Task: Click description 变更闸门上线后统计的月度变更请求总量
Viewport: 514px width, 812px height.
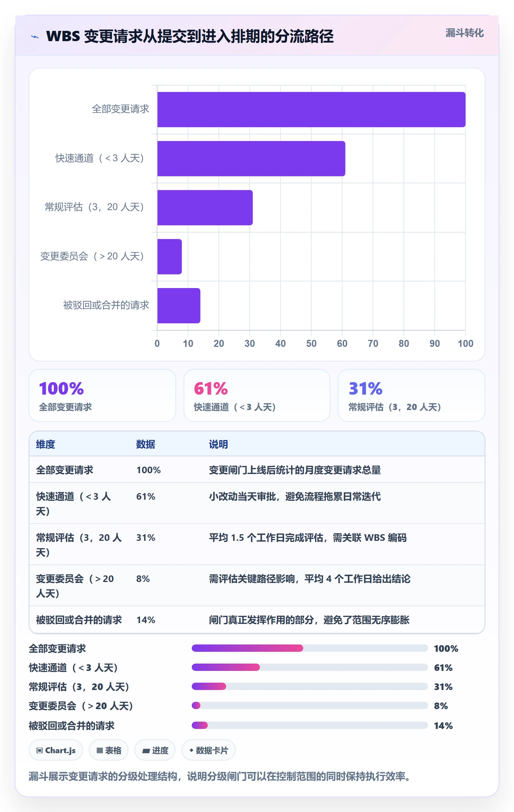Action: click(295, 470)
